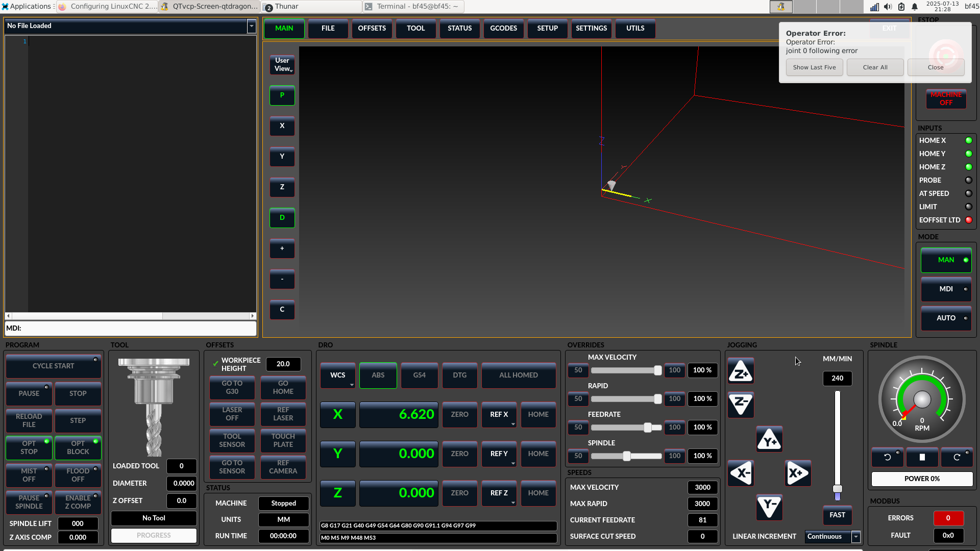Viewport: 980px width, 551px height.
Task: Switch to the OFFSETS tab
Action: tap(372, 29)
